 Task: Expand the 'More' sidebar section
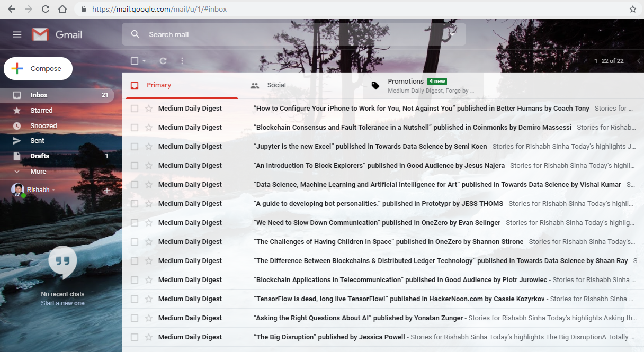coord(38,171)
